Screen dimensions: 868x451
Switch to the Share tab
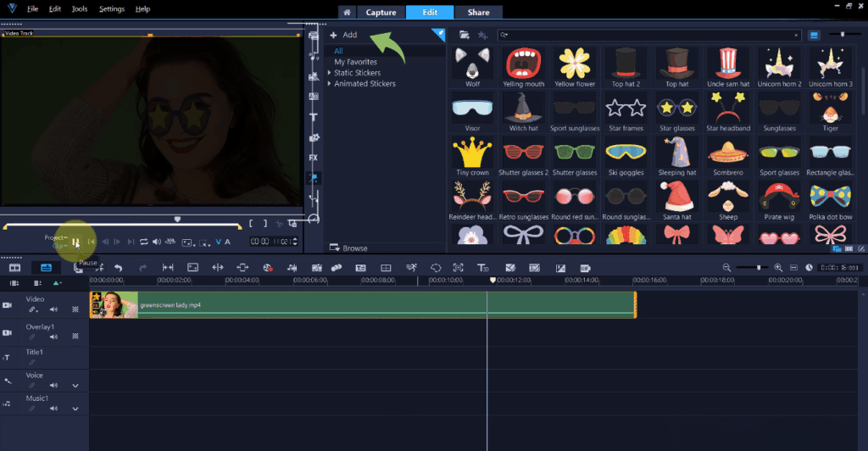(478, 12)
